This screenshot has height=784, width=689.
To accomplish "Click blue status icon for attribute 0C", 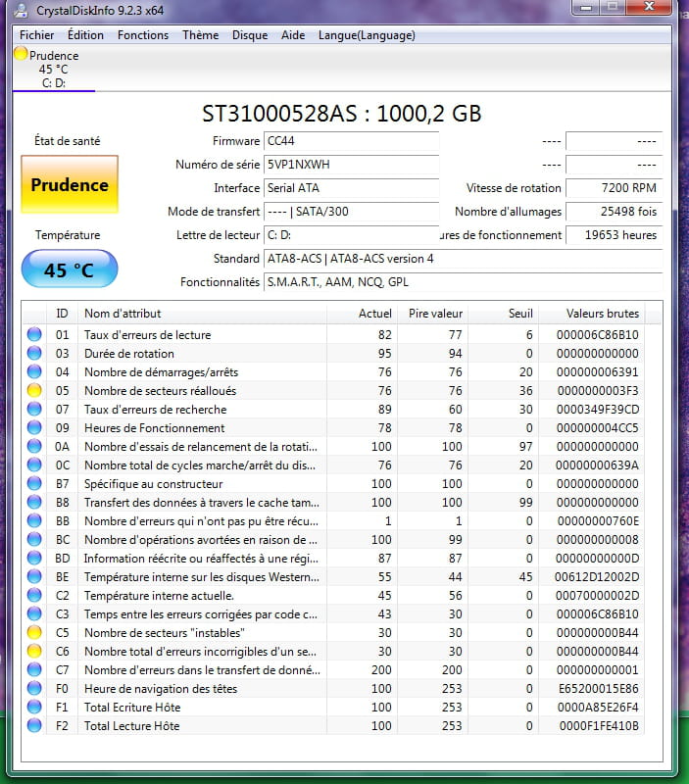I will [x=34, y=465].
